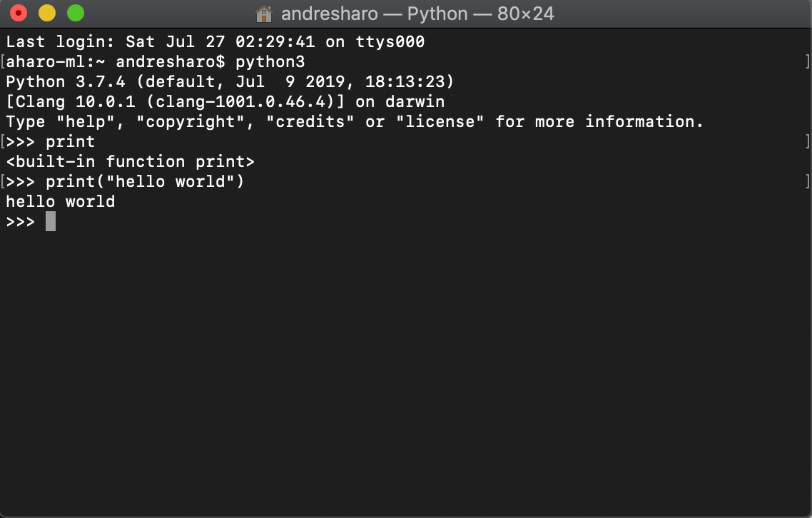Screen dimensions: 812x518
Task: Select the title text "andresharo — Python — 80×24"
Action: pyautogui.click(x=417, y=13)
